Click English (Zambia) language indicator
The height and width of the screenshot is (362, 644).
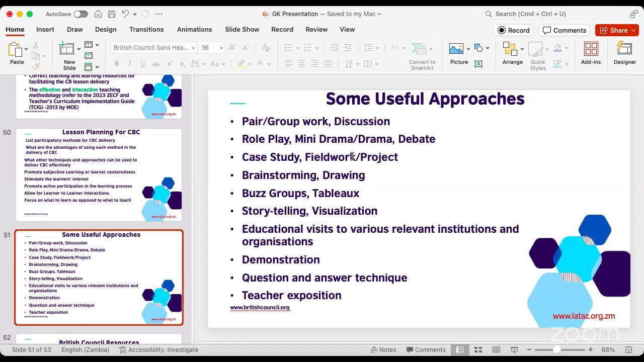[x=85, y=349]
